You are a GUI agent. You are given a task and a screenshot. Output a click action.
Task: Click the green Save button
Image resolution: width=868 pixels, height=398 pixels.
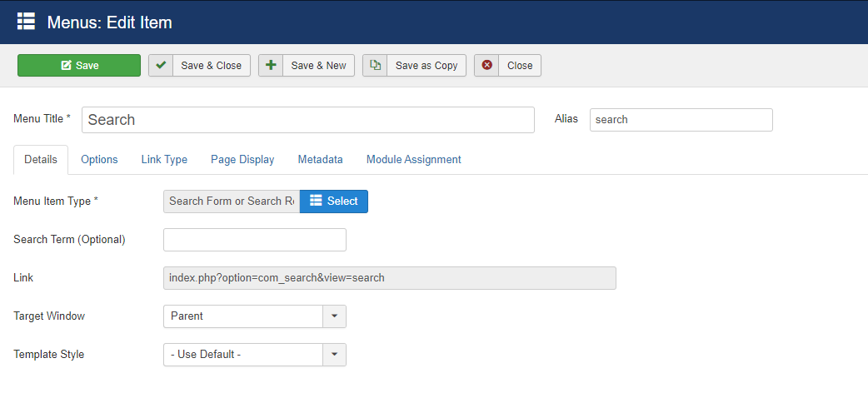point(79,66)
